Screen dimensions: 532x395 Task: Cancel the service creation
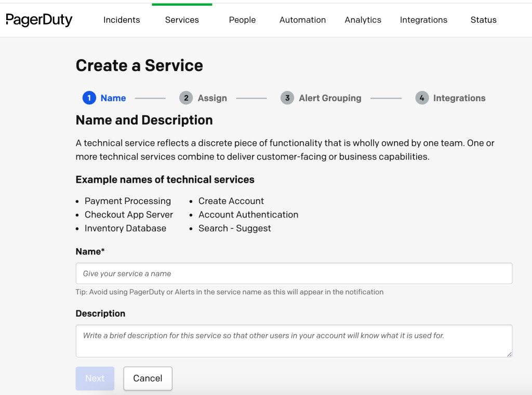click(x=148, y=378)
